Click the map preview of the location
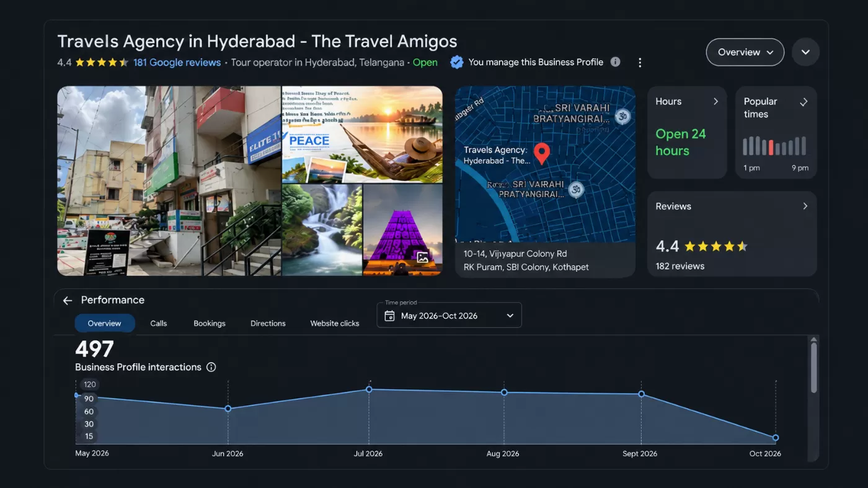The image size is (868, 488). point(545,164)
